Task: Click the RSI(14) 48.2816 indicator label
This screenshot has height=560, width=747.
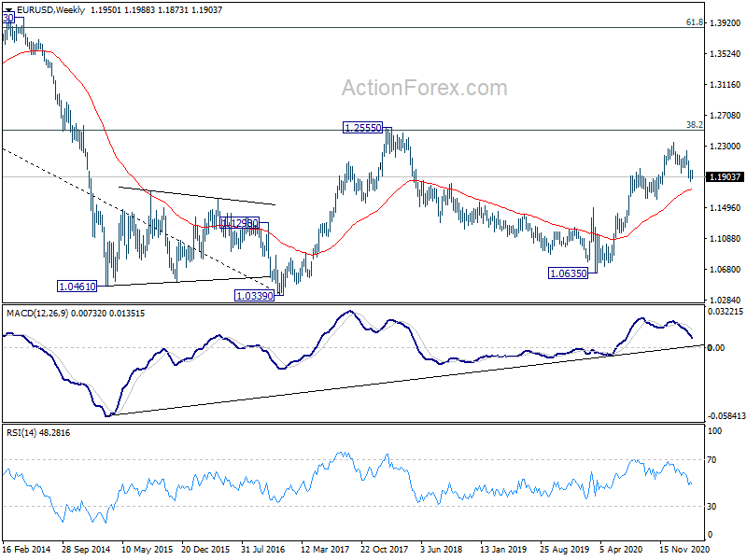Action: (x=38, y=433)
